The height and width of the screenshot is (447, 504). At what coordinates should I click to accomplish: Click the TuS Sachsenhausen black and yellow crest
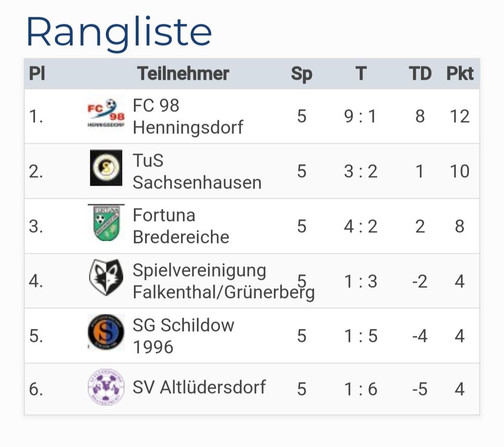(x=106, y=168)
